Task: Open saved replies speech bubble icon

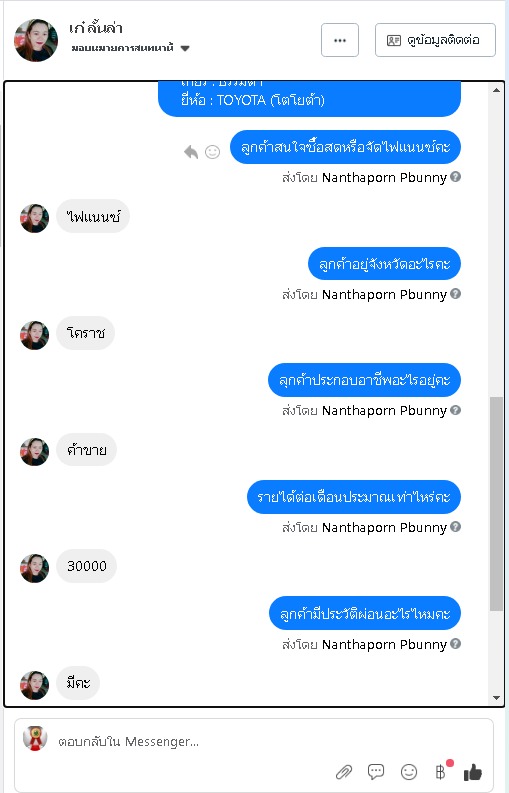Action: [x=376, y=772]
